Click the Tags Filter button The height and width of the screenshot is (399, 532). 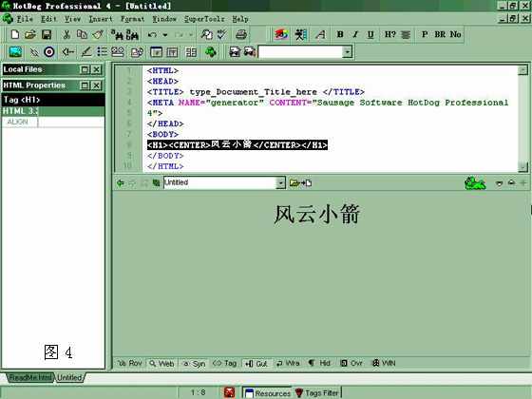pyautogui.click(x=317, y=393)
